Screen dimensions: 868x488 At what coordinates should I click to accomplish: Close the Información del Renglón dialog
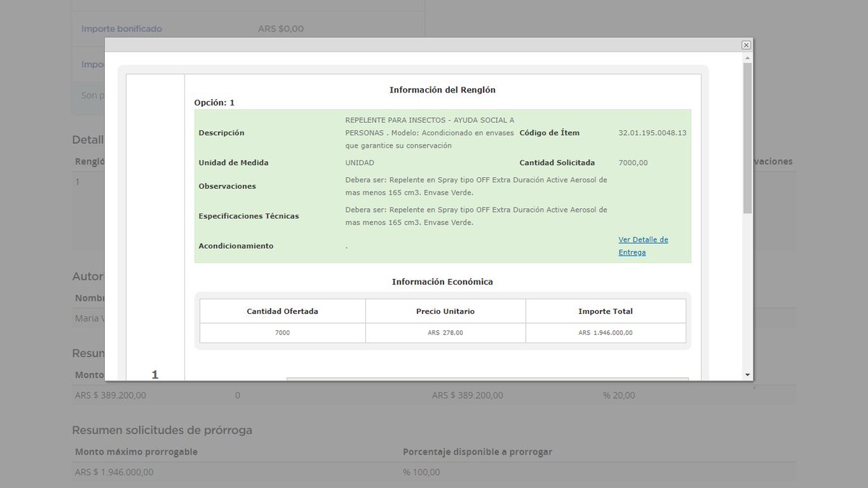pyautogui.click(x=746, y=45)
